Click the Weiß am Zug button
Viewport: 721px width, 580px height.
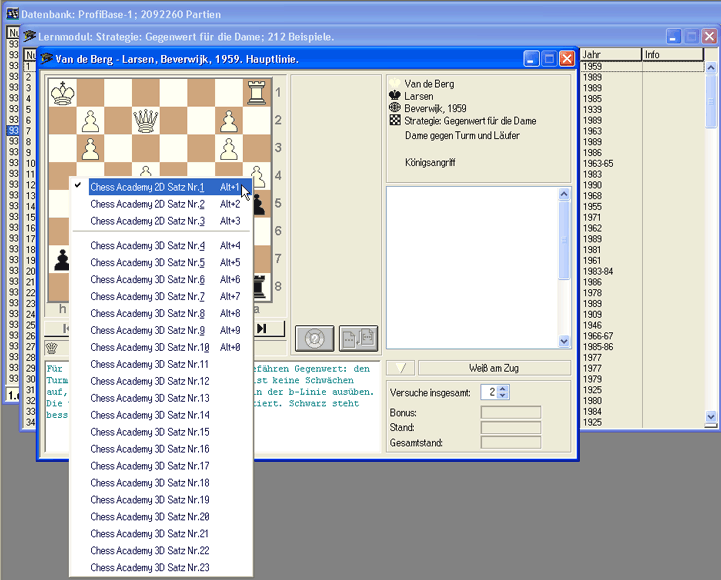click(x=494, y=368)
